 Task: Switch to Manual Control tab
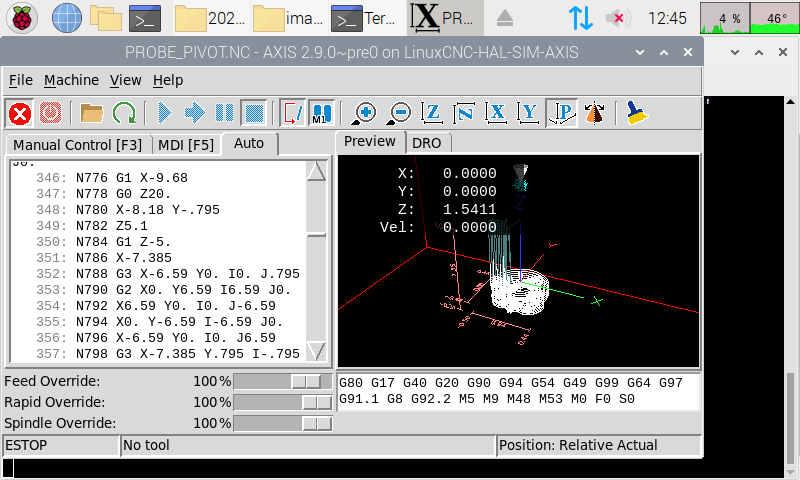click(78, 145)
